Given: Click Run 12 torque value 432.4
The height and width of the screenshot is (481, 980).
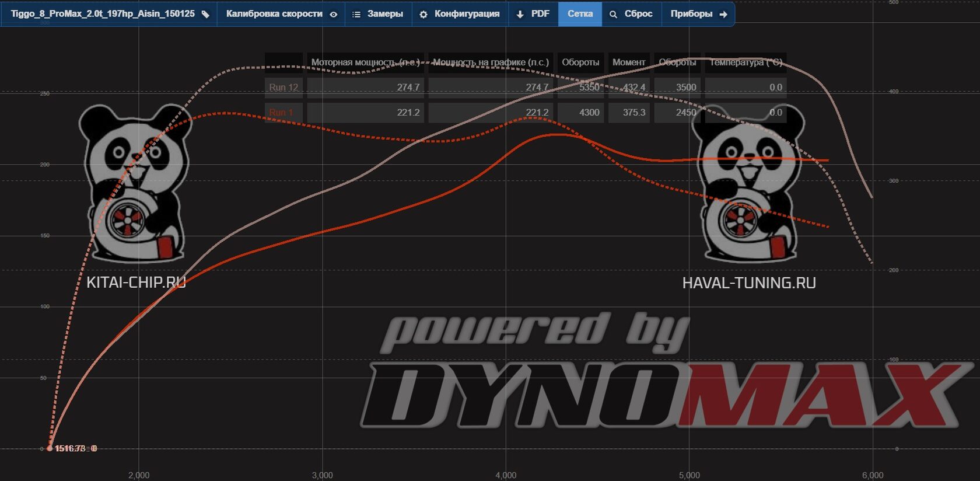Looking at the screenshot, I should pos(629,87).
